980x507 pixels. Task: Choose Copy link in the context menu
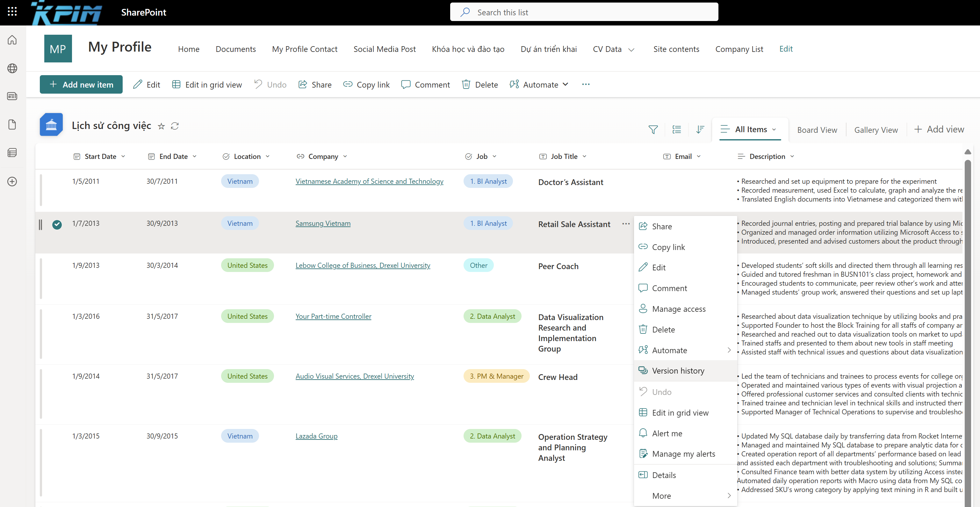tap(685, 247)
